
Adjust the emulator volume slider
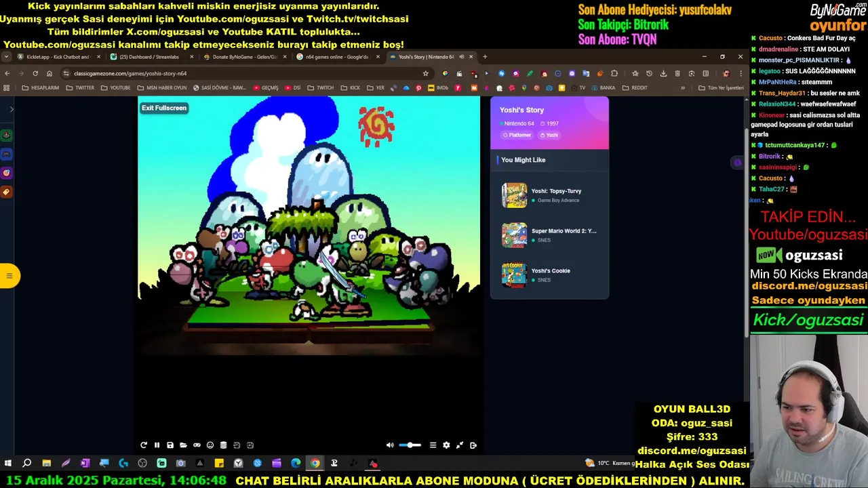[410, 445]
